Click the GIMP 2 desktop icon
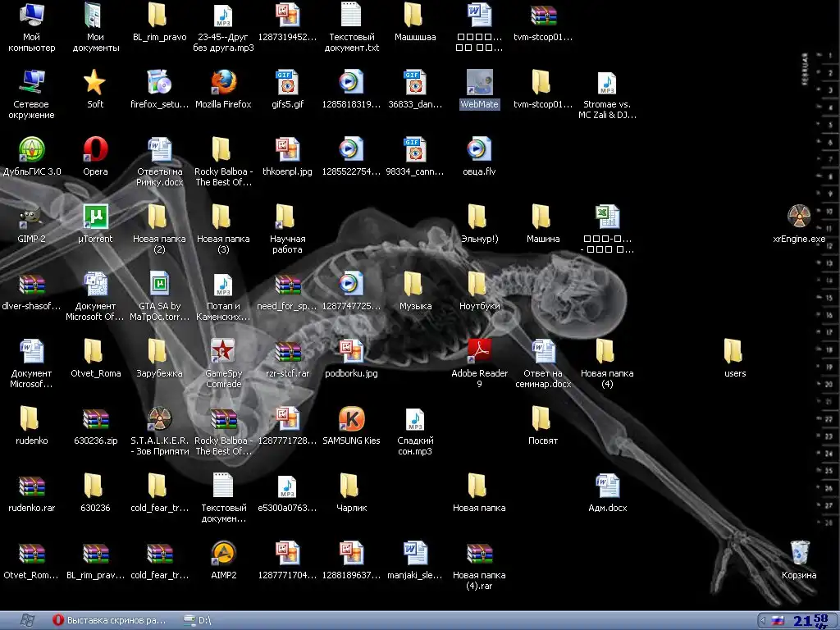Viewport: 840px width, 630px height. 31,217
